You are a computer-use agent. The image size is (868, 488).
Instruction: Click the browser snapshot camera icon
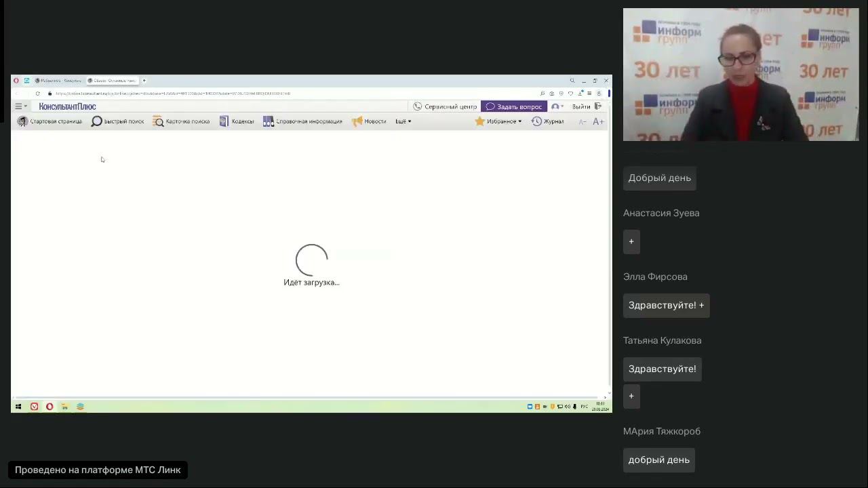(552, 94)
